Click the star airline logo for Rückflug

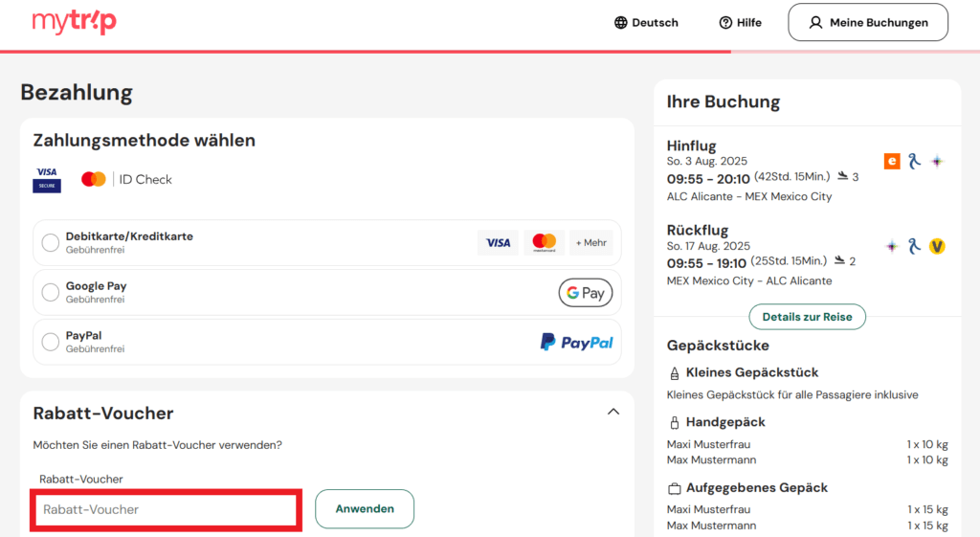point(892,246)
